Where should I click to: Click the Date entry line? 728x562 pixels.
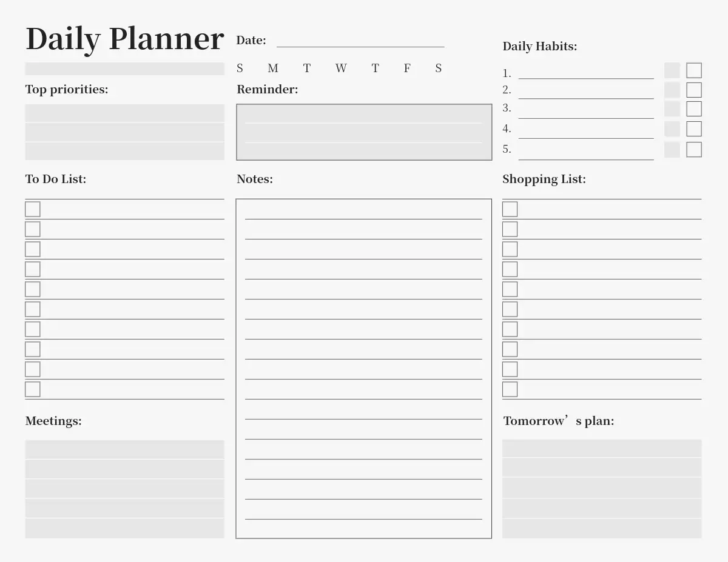pyautogui.click(x=360, y=41)
